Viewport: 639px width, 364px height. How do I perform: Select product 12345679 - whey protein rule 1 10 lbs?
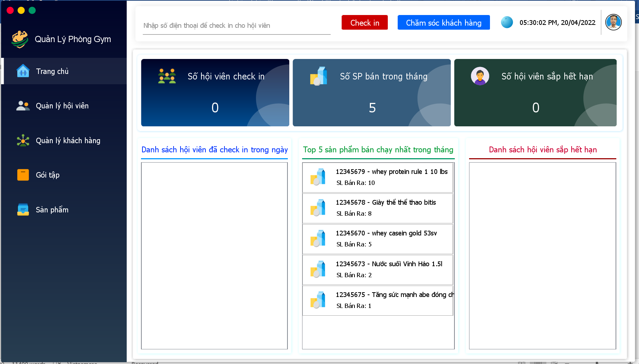(378, 178)
